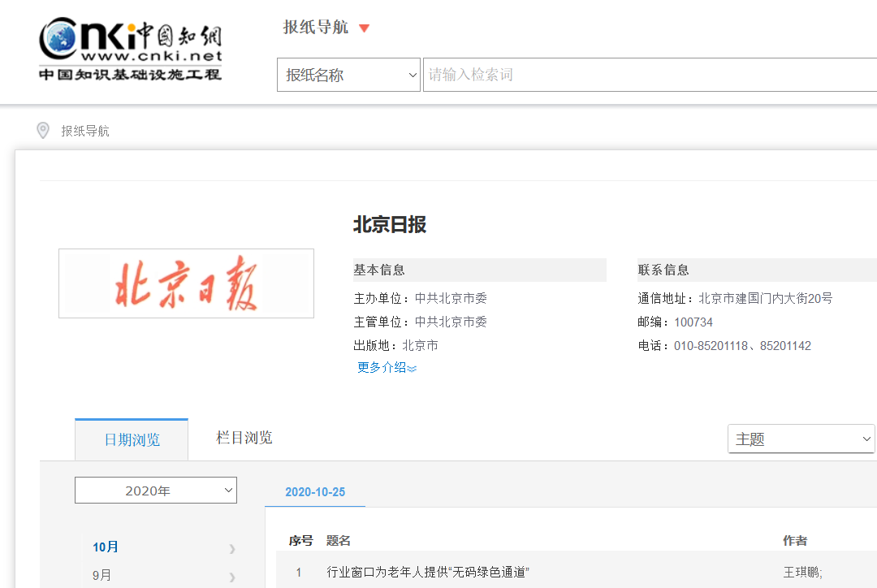Open the 报纸导航 breadcrumb link
This screenshot has width=877, height=588.
tap(85, 131)
